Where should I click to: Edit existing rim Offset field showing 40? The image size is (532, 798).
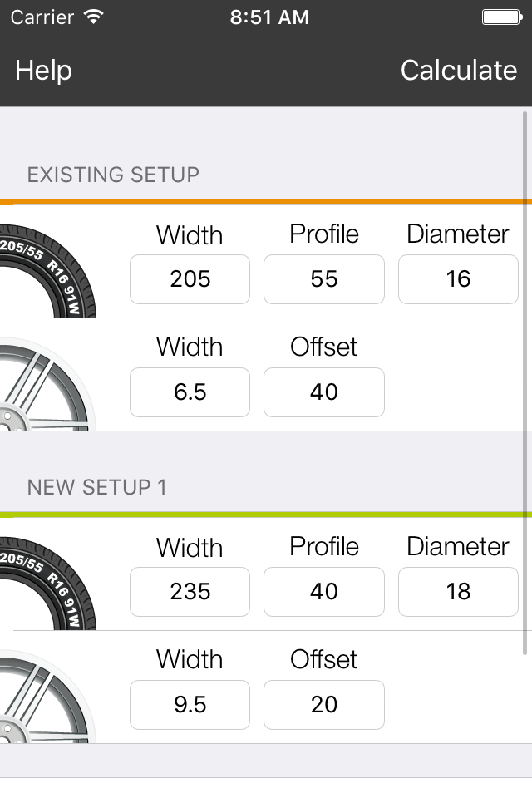tap(324, 392)
